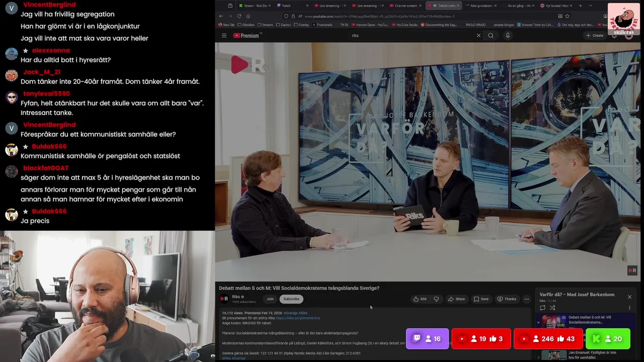
Task: Close the Varför då? playlist panel
Action: click(x=629, y=297)
